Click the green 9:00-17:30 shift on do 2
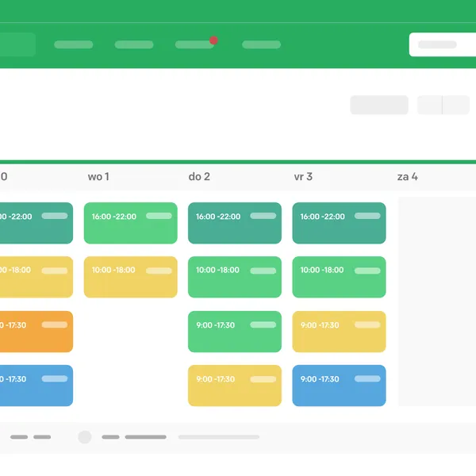476x476 pixels. 234,331
